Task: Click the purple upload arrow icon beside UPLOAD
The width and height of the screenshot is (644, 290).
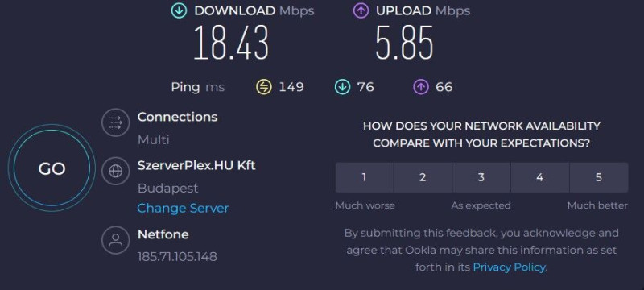Action: click(361, 11)
